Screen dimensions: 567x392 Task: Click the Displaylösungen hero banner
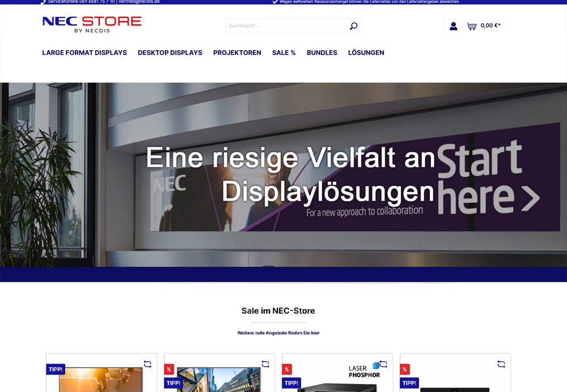[283, 175]
